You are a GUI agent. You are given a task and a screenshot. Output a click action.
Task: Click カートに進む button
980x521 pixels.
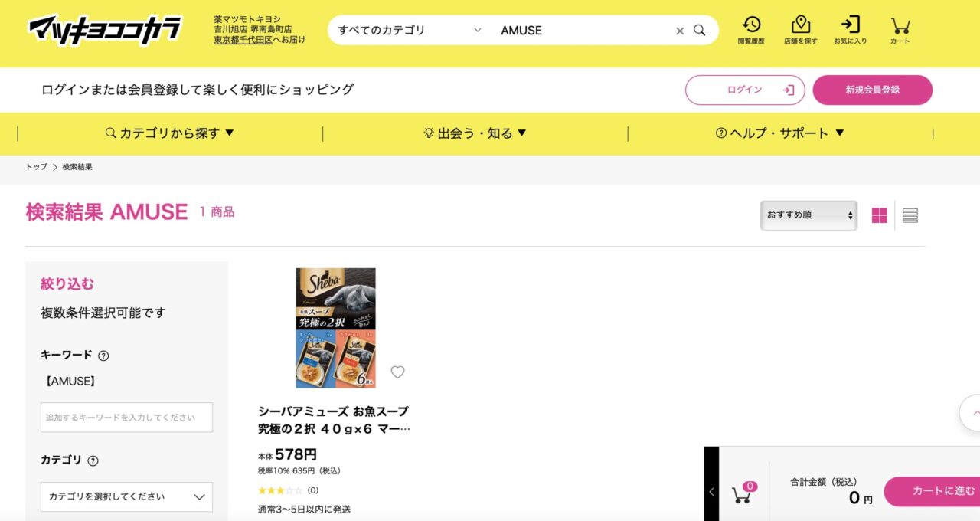click(932, 491)
